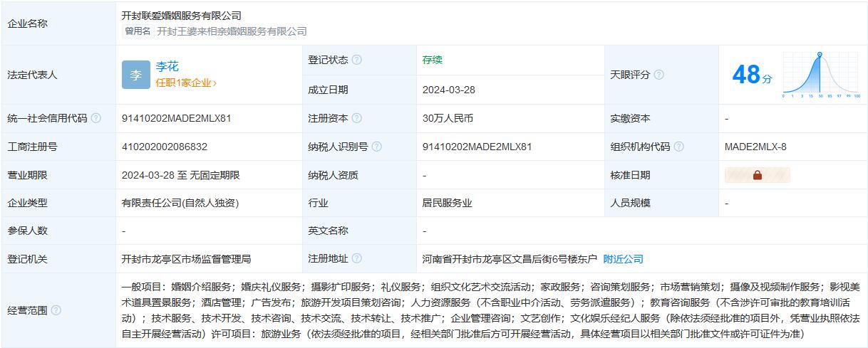Select former name 开封王婆来相亲婚姻服务有限公司
This screenshot has height=348, width=868.
click(x=232, y=31)
